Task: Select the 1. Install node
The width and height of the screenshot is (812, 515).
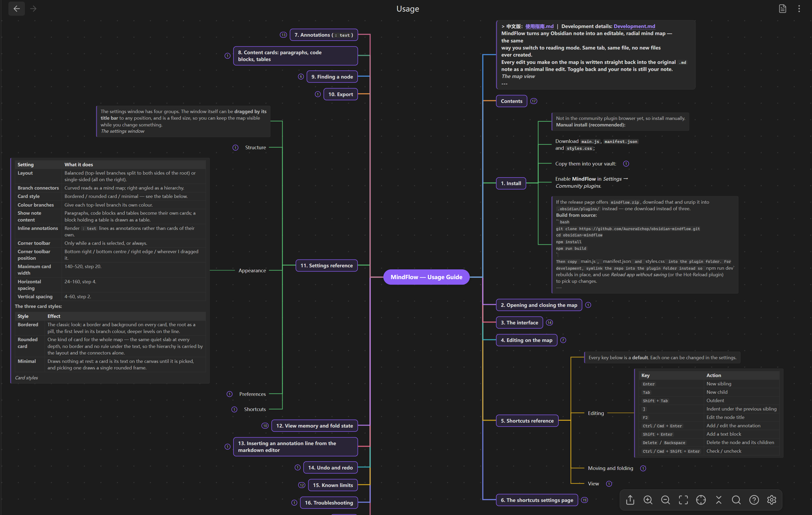Action: point(511,183)
